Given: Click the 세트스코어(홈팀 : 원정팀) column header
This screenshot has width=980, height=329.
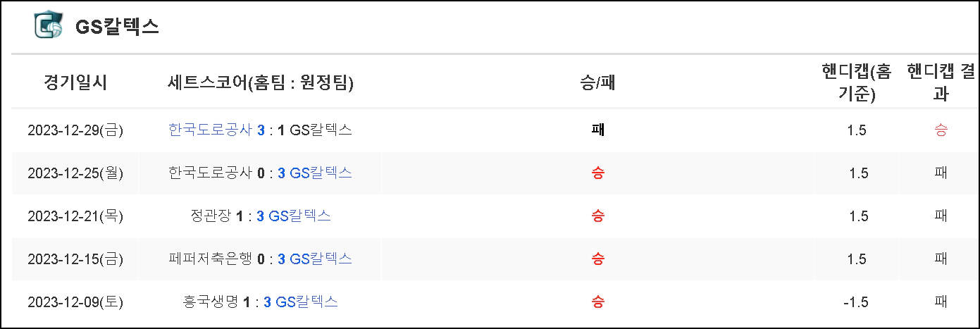Looking at the screenshot, I should [261, 82].
